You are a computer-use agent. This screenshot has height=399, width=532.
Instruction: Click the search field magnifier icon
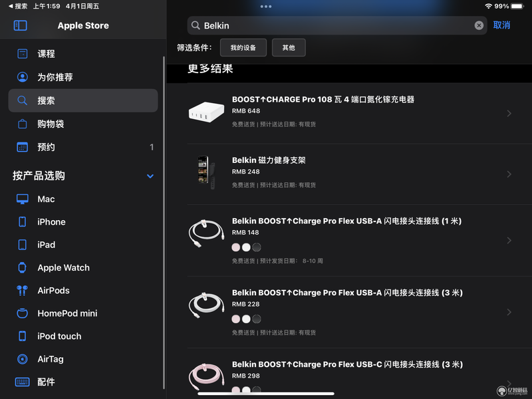point(196,25)
